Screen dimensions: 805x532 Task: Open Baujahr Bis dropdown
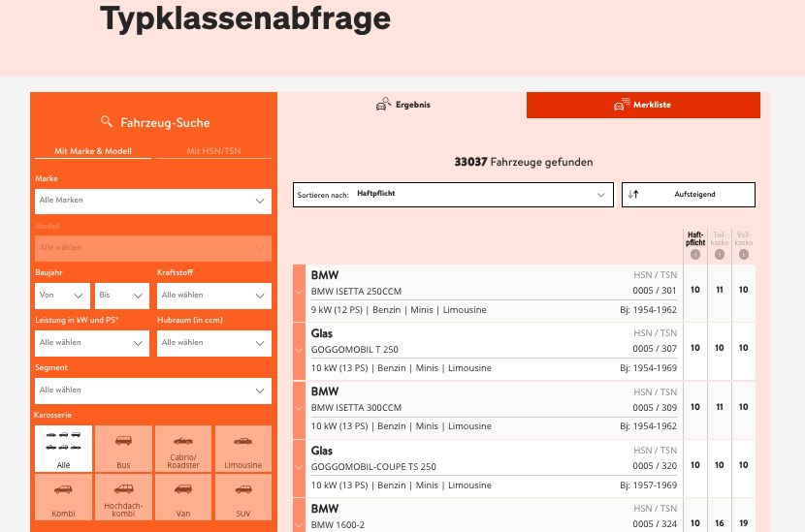(122, 296)
